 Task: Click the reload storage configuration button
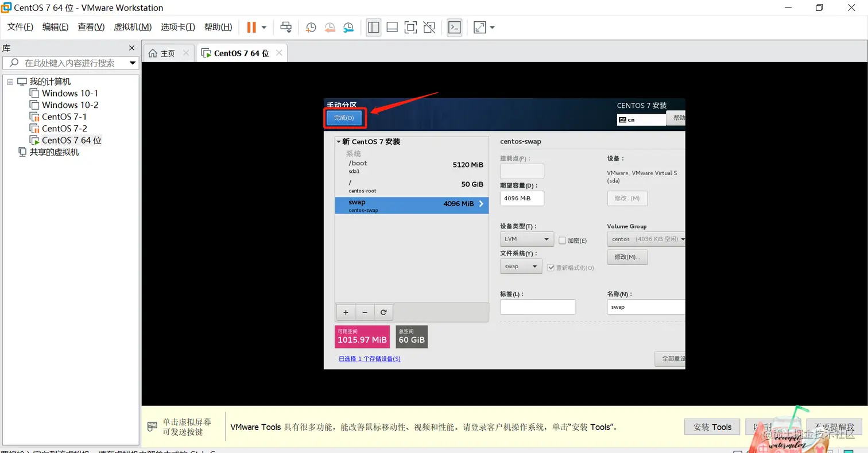coord(383,312)
